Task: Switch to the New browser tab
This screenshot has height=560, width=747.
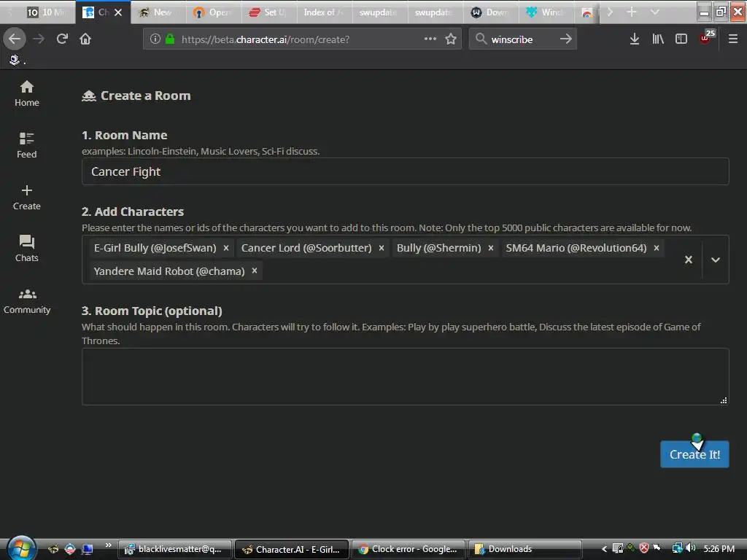Action: [158, 12]
